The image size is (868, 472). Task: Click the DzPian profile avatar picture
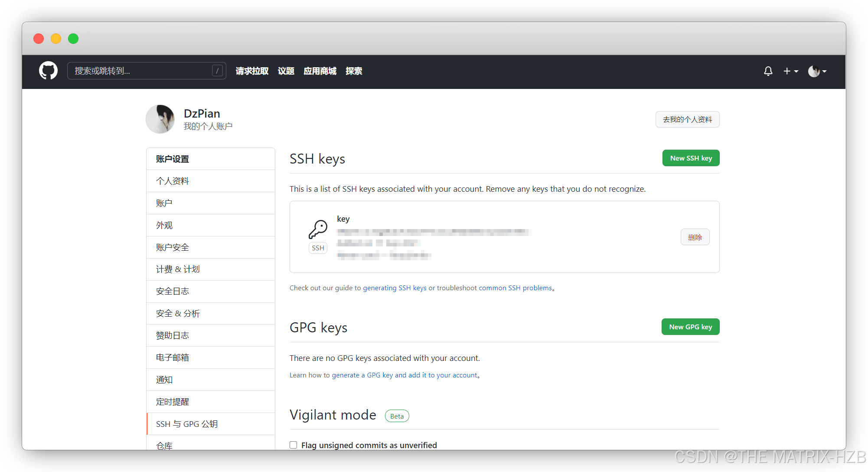pos(160,119)
